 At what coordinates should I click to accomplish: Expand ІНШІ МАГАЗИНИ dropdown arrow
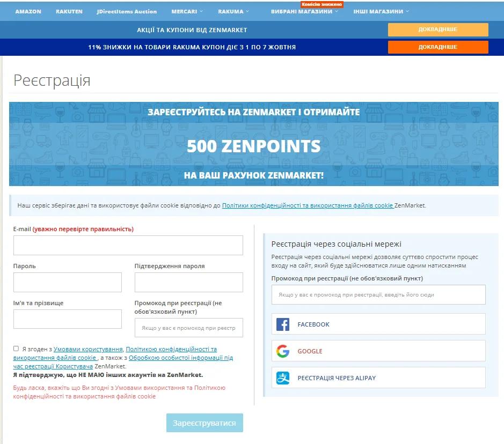407,11
